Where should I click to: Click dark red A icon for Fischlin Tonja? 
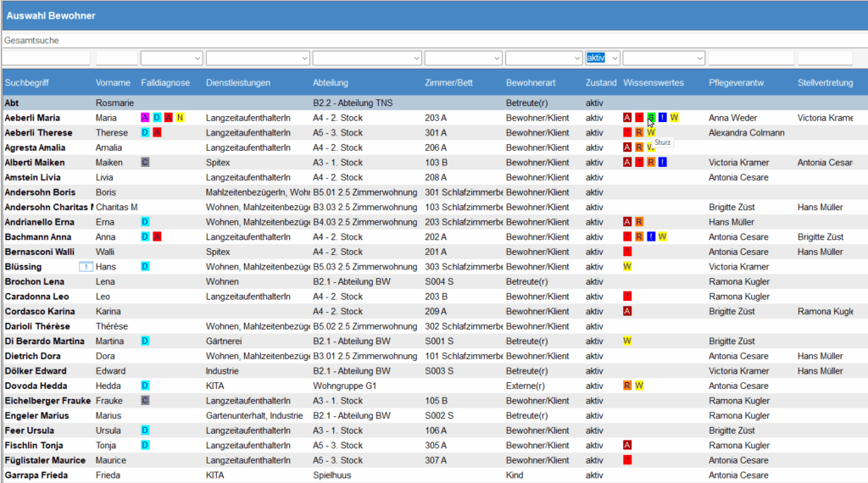tap(627, 445)
